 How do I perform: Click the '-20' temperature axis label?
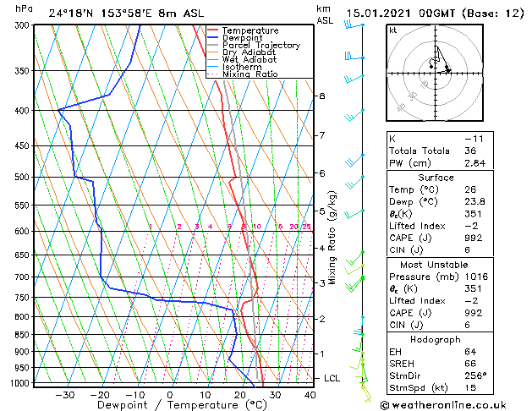click(x=100, y=395)
